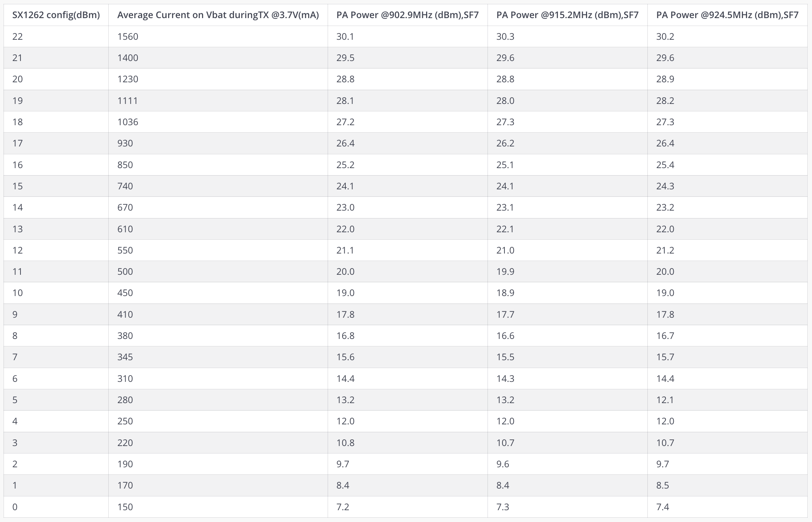Click the 1560 average current cell
Screen dimensions: 812x522
pyautogui.click(x=128, y=37)
